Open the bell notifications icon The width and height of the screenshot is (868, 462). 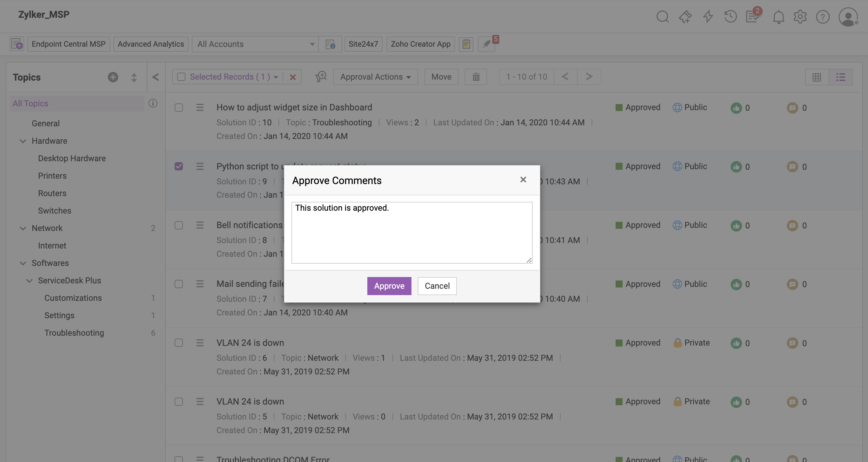(x=778, y=16)
